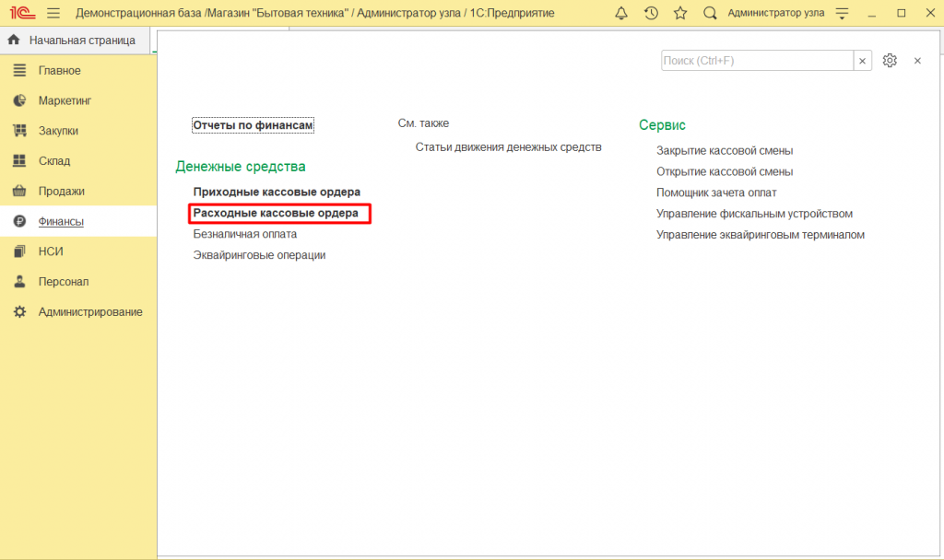The height and width of the screenshot is (560, 944).
Task: Open menu settings gear icon
Action: (889, 61)
